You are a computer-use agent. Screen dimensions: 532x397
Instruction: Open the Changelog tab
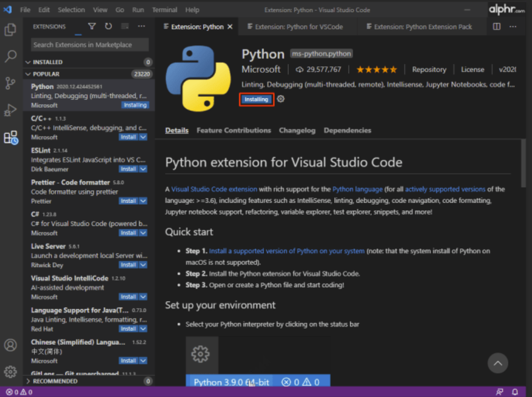click(297, 130)
